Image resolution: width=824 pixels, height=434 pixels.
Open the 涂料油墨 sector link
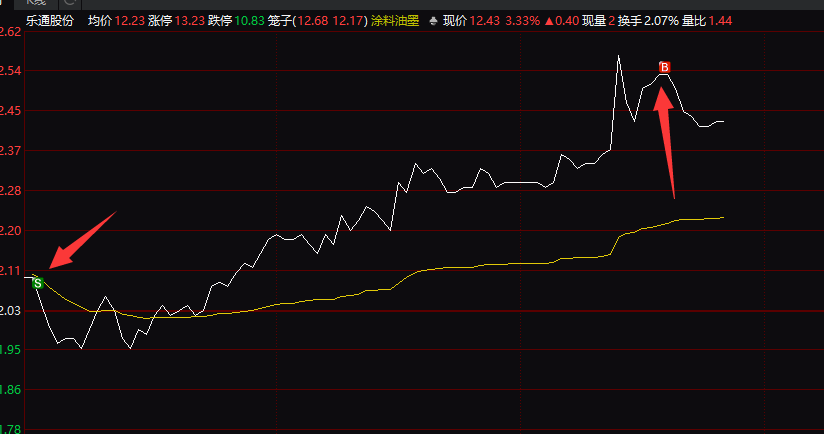pyautogui.click(x=395, y=21)
